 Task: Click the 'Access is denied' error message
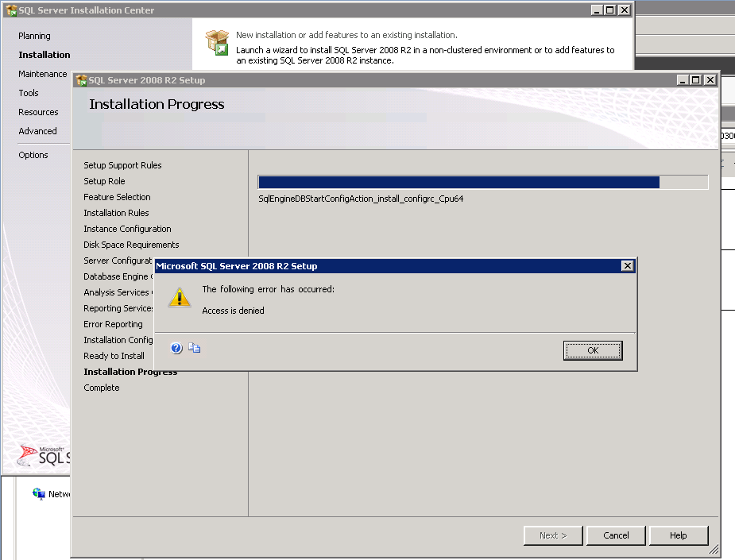(233, 311)
